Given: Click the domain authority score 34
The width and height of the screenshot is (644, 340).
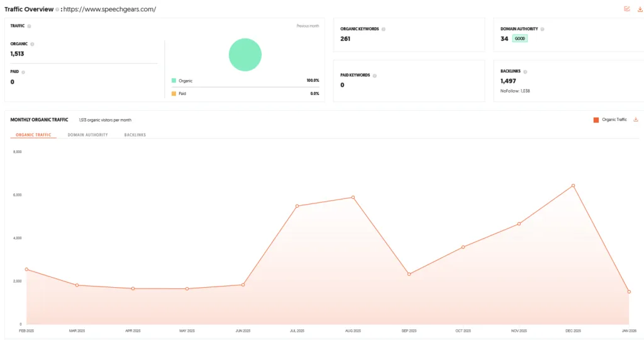Looking at the screenshot, I should pyautogui.click(x=504, y=38).
